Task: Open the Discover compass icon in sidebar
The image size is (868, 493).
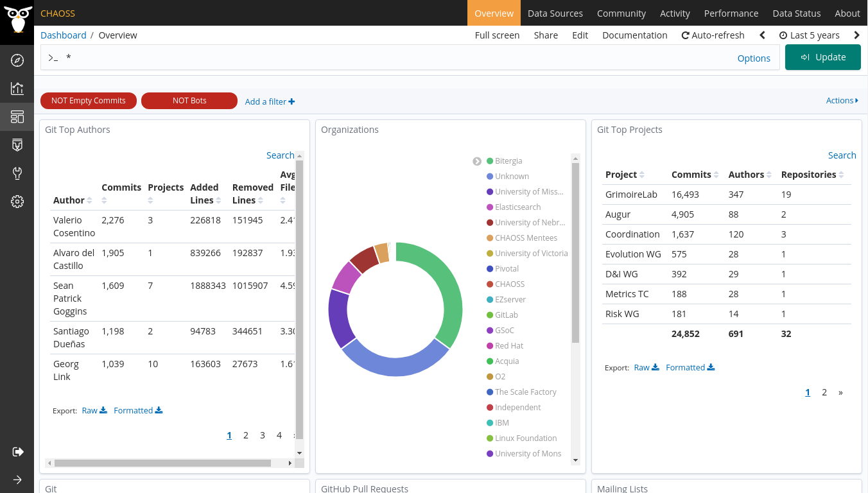Action: pyautogui.click(x=17, y=60)
